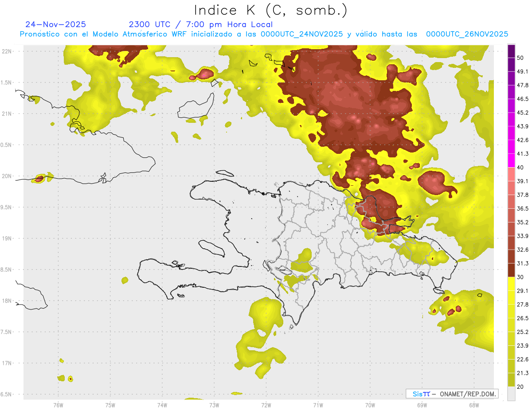Click the colorbar value "25.2"
The width and height of the screenshot is (532, 411).
pos(523,332)
